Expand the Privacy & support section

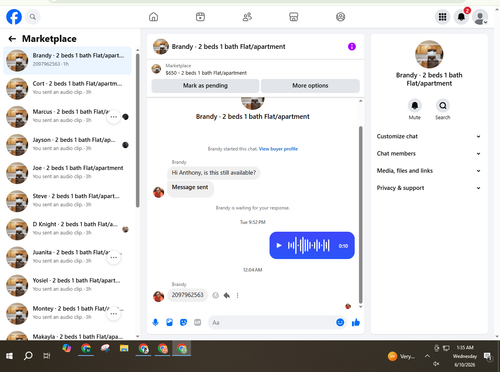tap(429, 188)
